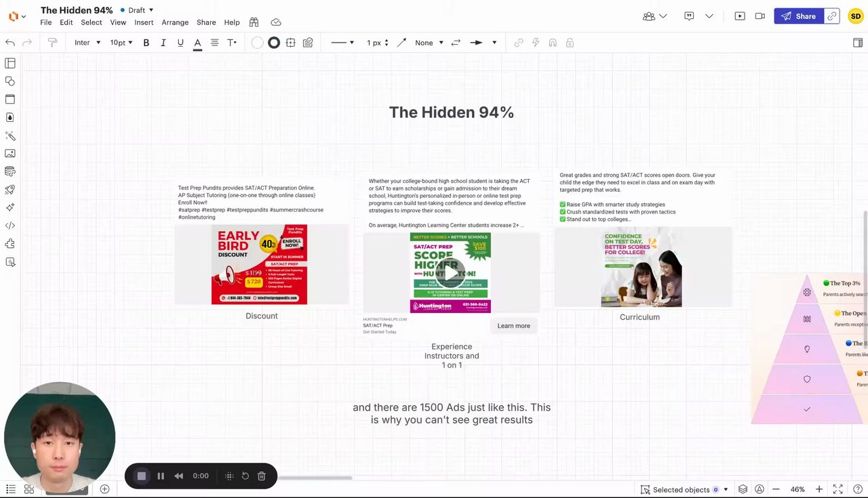
Task: Click the blue Share button
Action: point(799,16)
